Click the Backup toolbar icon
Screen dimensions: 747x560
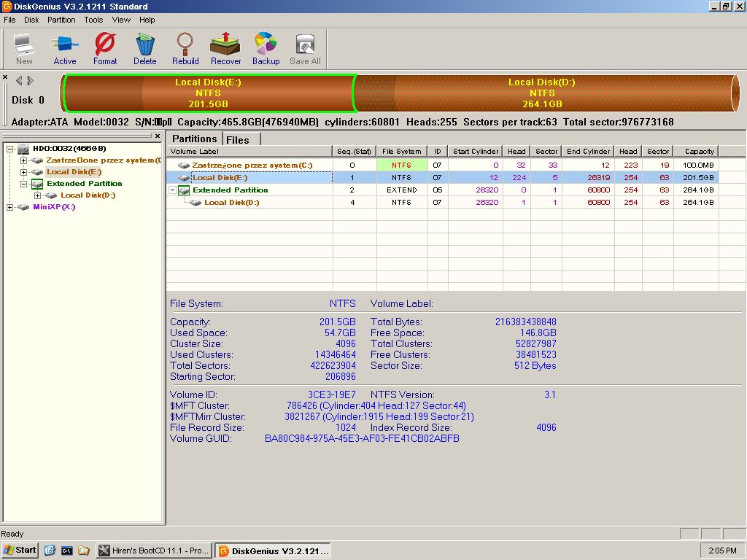point(266,49)
